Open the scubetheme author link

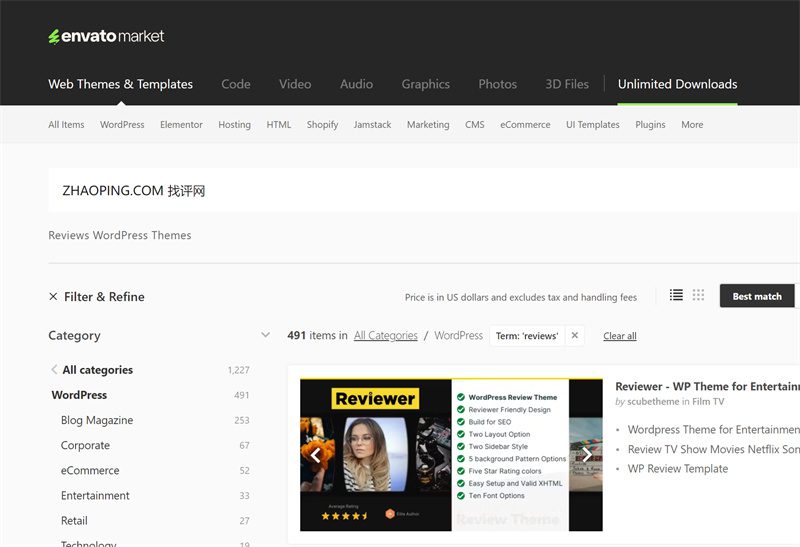pyautogui.click(x=653, y=402)
